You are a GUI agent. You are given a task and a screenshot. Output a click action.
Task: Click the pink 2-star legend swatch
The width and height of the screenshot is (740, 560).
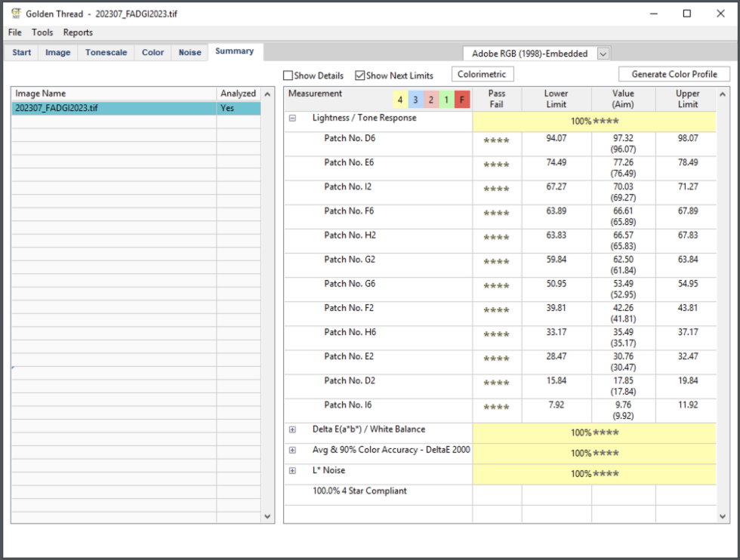[430, 100]
